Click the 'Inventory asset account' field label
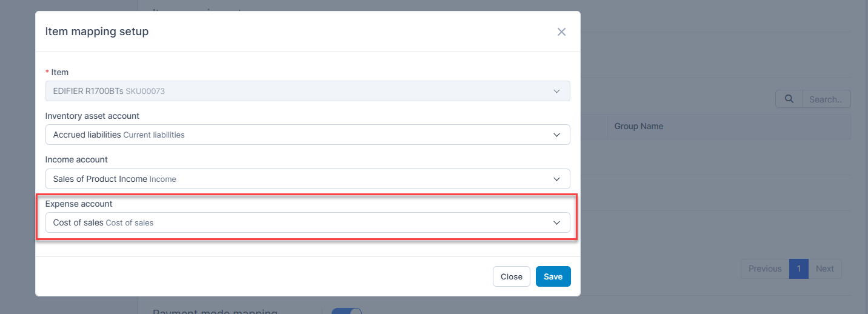 click(x=92, y=116)
